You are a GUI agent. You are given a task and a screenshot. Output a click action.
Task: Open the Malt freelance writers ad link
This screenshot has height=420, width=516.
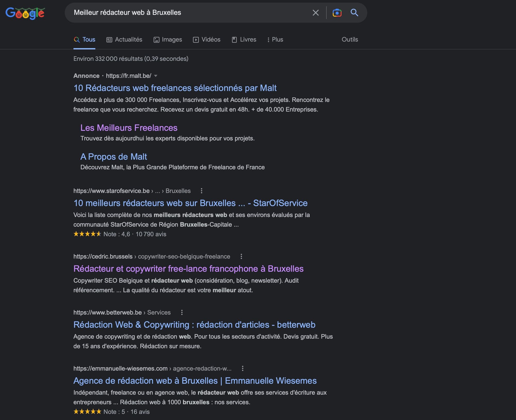(175, 88)
